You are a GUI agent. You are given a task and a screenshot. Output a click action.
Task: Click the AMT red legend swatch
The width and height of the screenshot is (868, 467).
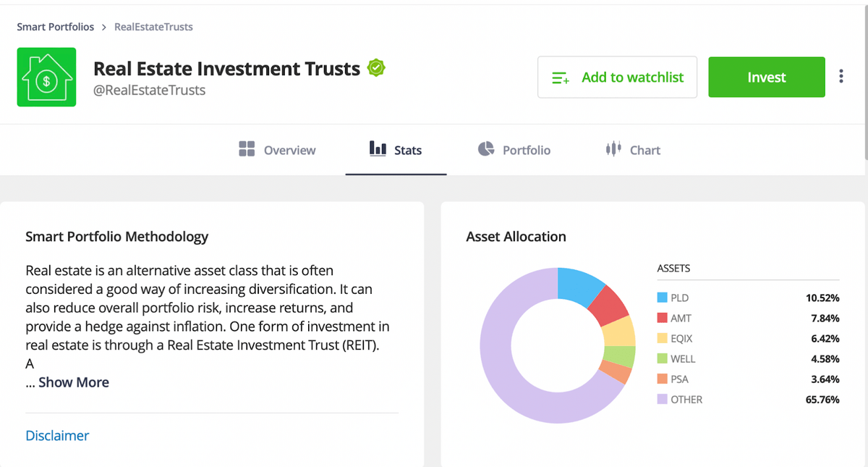coord(662,318)
